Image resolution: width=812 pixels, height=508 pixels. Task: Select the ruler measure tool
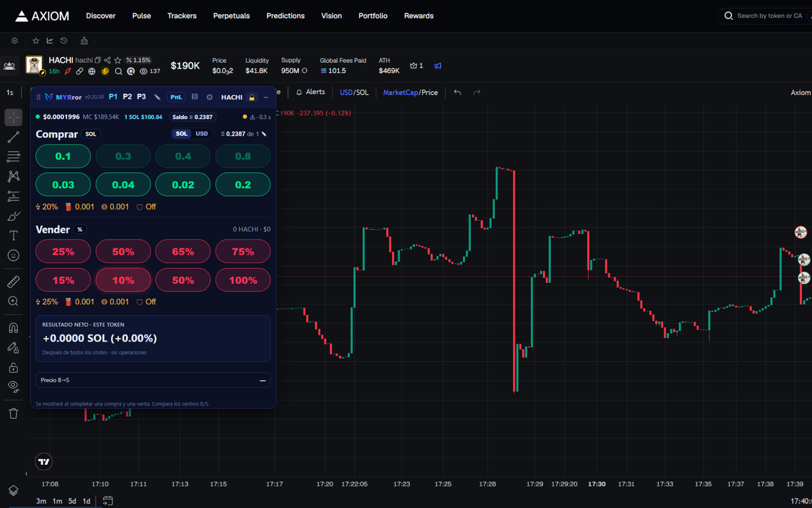(13, 281)
